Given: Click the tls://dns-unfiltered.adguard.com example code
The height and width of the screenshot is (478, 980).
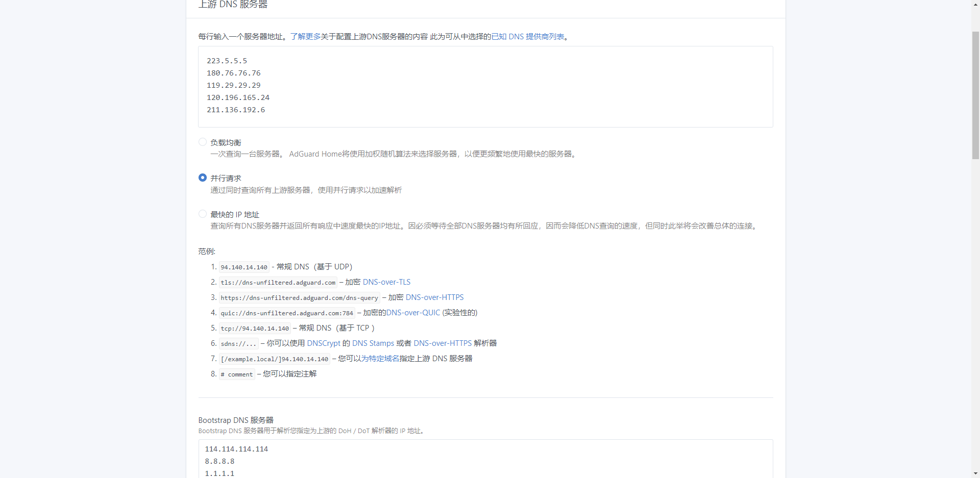Looking at the screenshot, I should [x=278, y=282].
